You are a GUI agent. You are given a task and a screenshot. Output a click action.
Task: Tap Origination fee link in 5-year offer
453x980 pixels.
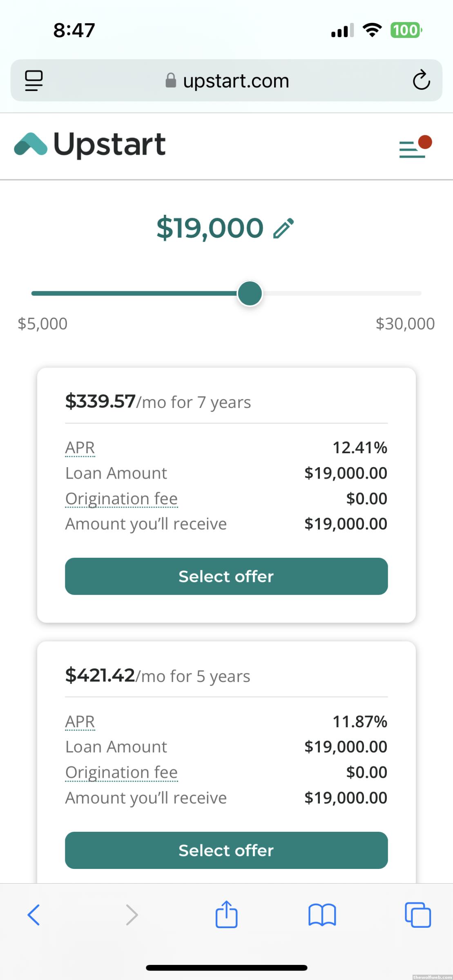(x=121, y=772)
